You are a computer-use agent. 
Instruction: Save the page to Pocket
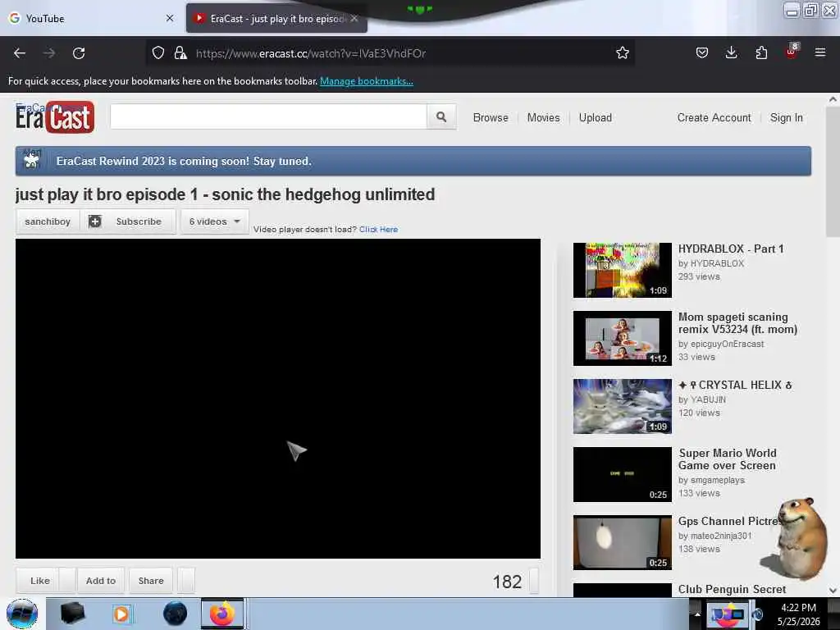coord(702,53)
